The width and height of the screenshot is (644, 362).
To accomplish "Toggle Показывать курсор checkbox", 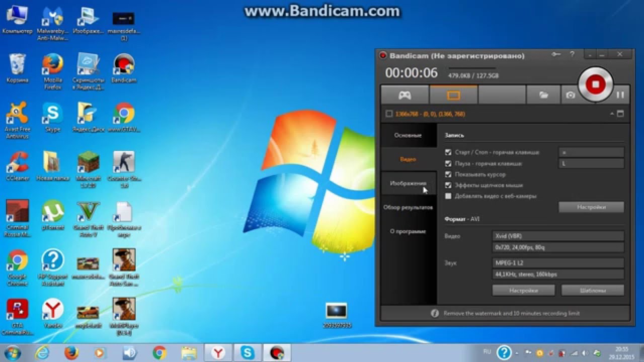I will (448, 174).
